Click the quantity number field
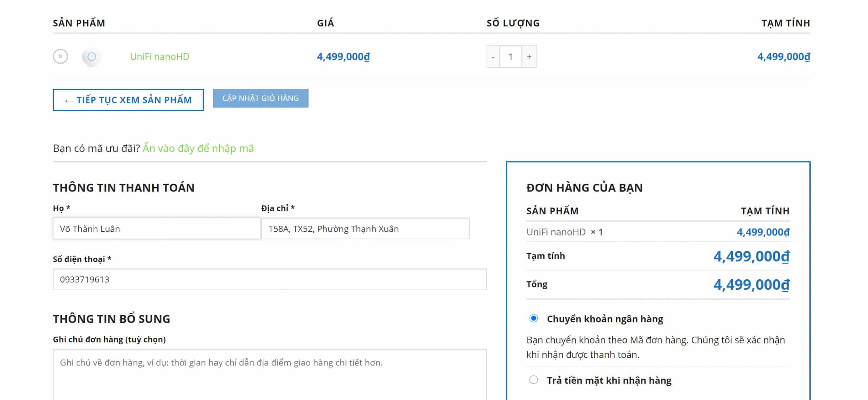This screenshot has width=868, height=400. point(510,57)
